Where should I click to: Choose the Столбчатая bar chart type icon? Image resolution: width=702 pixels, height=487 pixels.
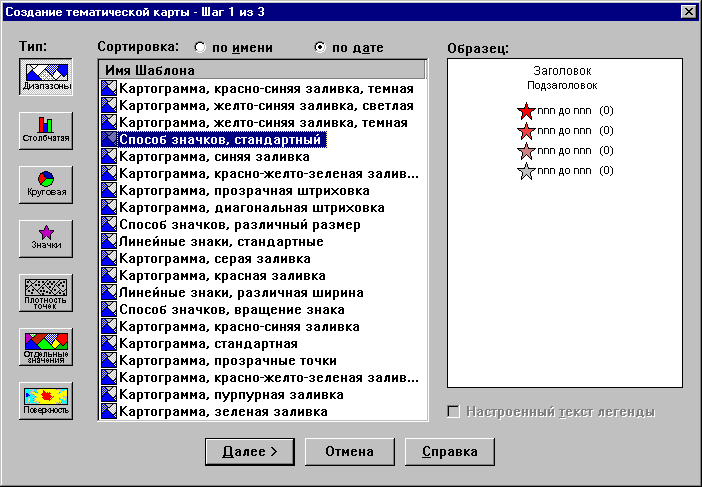pyautogui.click(x=45, y=130)
